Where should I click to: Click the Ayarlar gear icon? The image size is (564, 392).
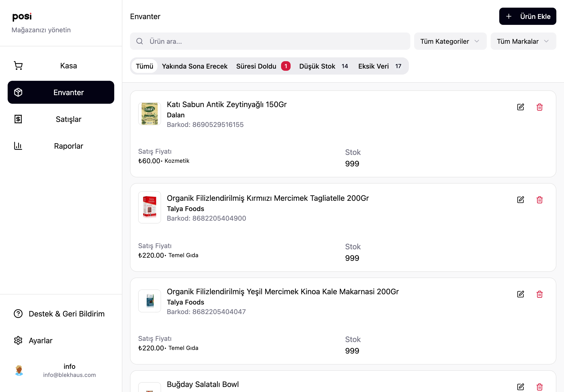[18, 340]
